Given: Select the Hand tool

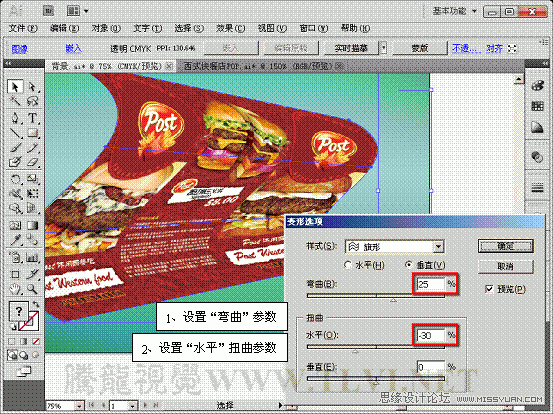Looking at the screenshot, I should (15, 289).
